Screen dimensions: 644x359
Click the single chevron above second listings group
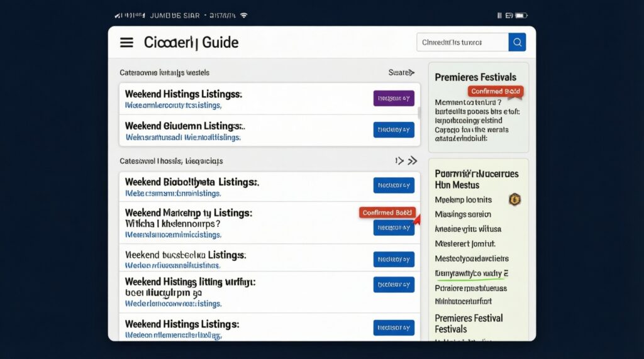(x=399, y=161)
